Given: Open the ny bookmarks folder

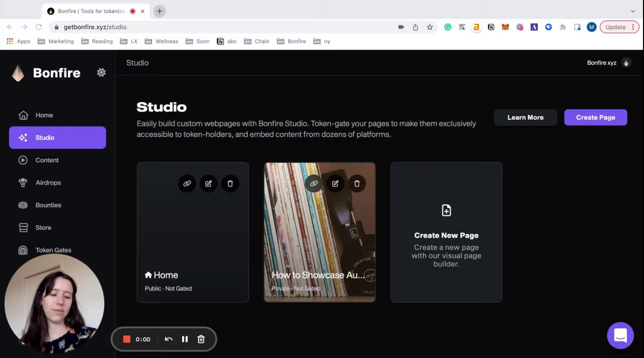Looking at the screenshot, I should coord(322,41).
